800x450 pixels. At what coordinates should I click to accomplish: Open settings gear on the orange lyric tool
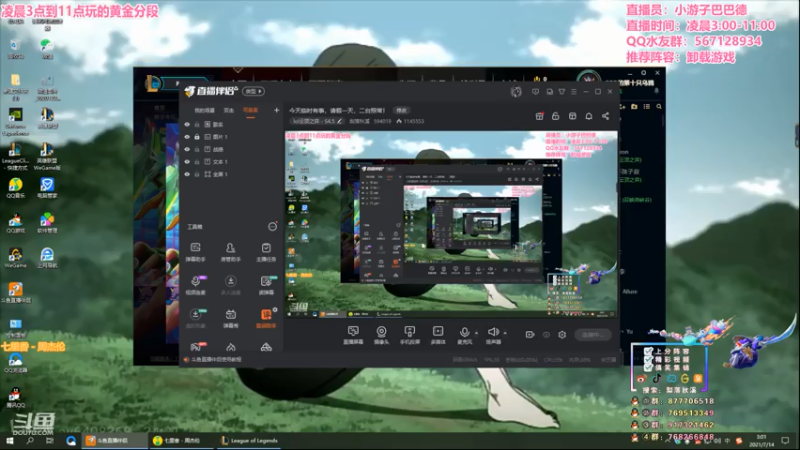pyautogui.click(x=275, y=310)
